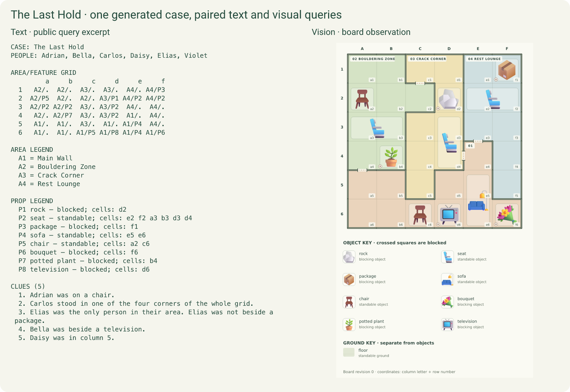
Task: Click the potted plant icon on cell b4
Action: pos(391,157)
